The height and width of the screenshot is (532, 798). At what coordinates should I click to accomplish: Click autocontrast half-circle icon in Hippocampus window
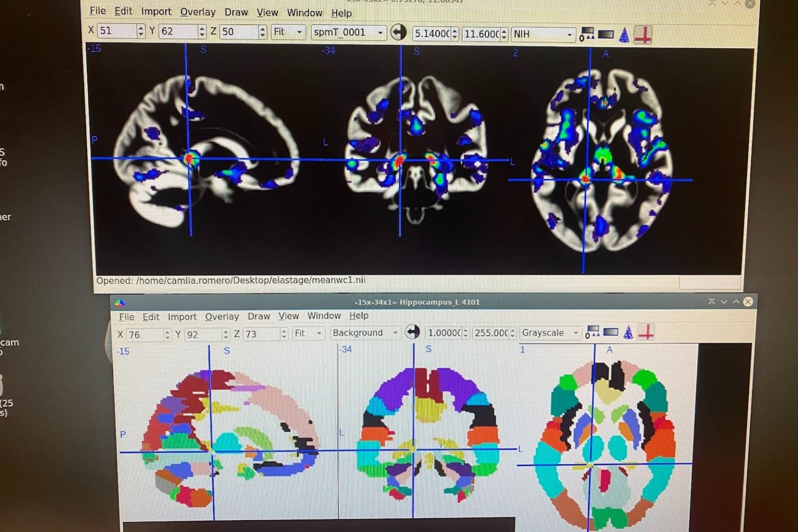point(412,332)
